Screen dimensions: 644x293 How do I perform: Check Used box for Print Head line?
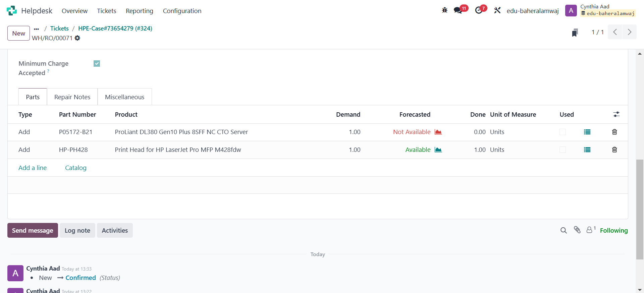562,150
